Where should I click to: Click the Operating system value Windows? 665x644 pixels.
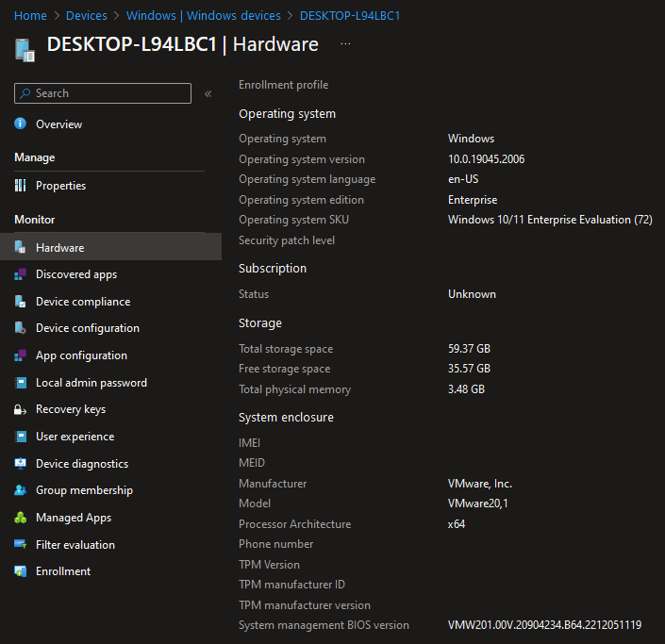471,139
